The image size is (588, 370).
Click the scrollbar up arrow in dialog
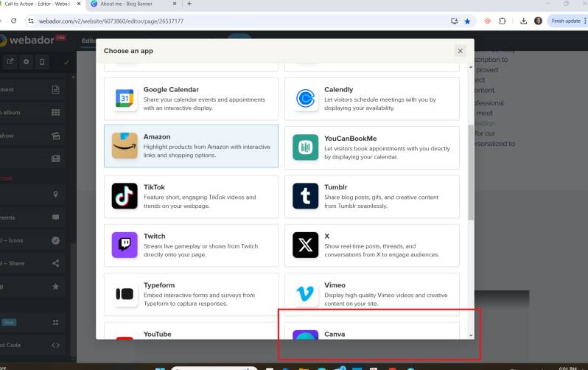471,67
